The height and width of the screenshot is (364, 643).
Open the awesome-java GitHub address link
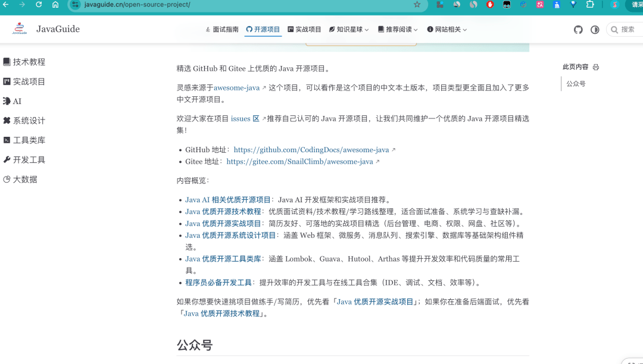311,150
